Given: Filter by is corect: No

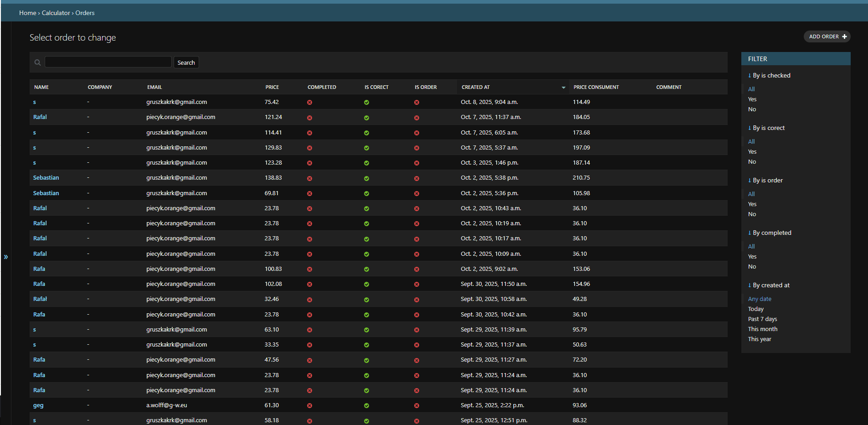Looking at the screenshot, I should click(x=752, y=162).
